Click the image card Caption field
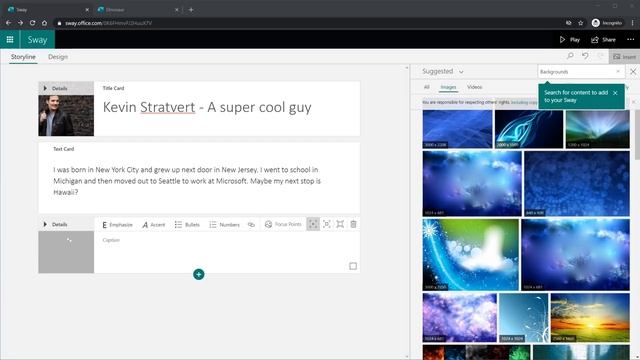 [x=111, y=240]
